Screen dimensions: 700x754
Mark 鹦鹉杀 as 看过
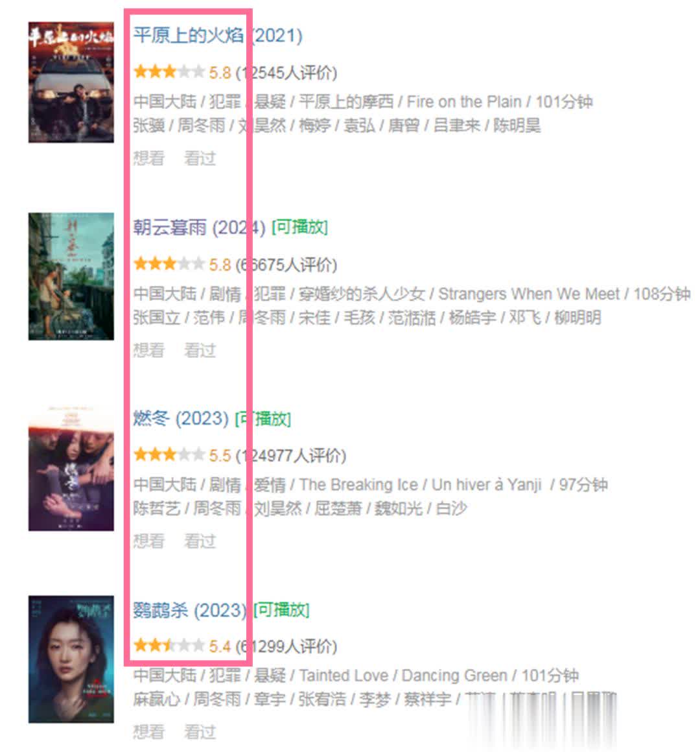point(200,732)
